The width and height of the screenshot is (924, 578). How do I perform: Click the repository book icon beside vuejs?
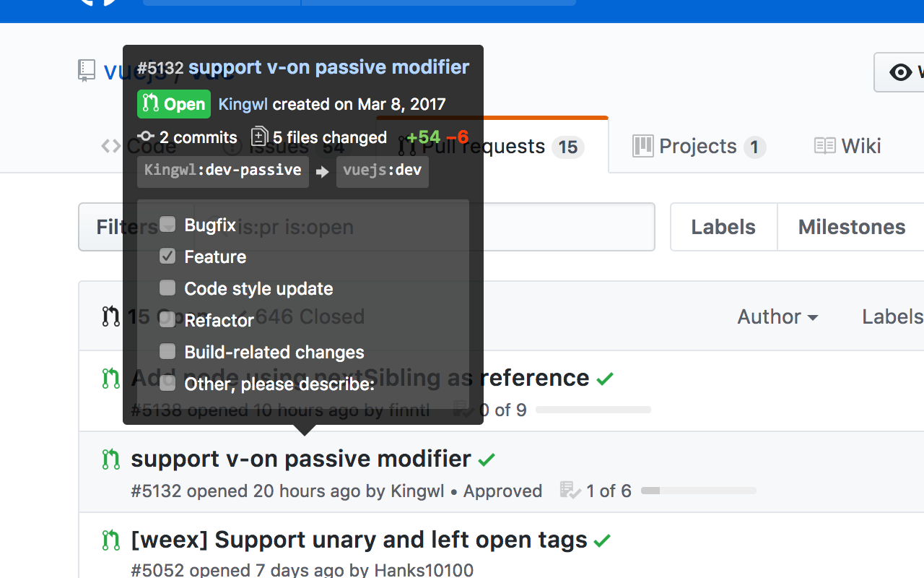86,70
